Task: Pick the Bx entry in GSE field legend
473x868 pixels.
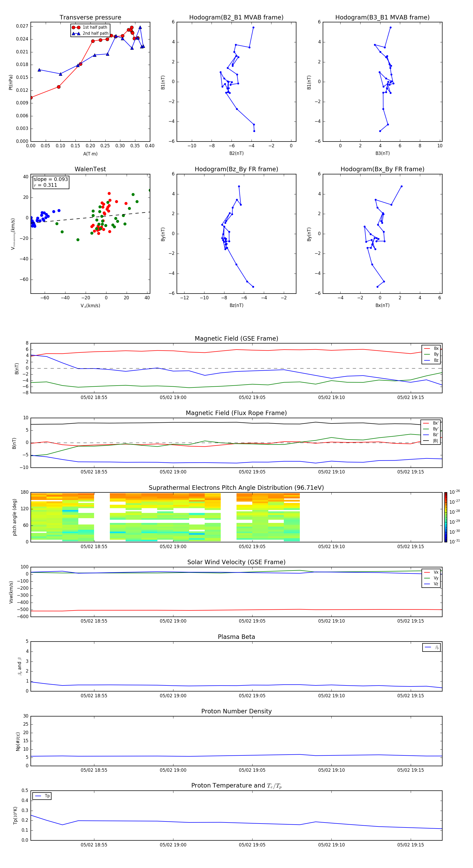Action: click(431, 349)
